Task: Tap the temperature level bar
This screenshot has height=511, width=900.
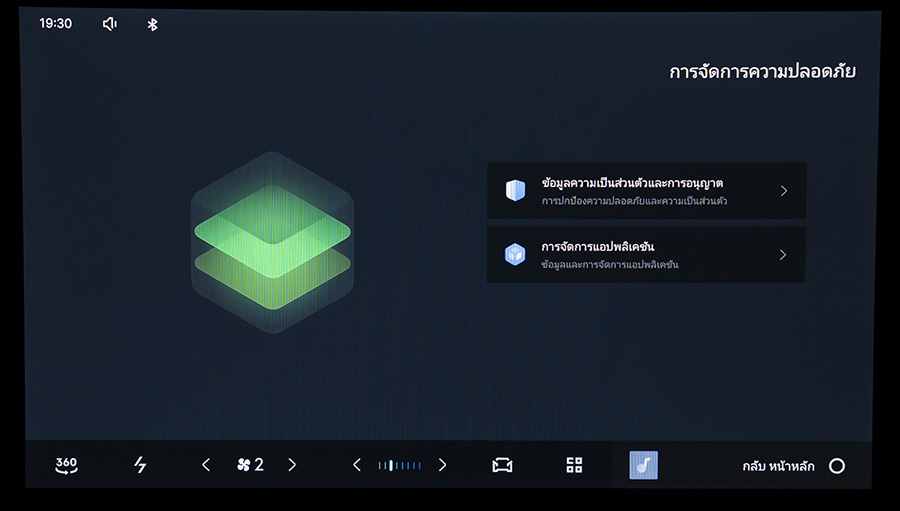Action: [x=399, y=465]
